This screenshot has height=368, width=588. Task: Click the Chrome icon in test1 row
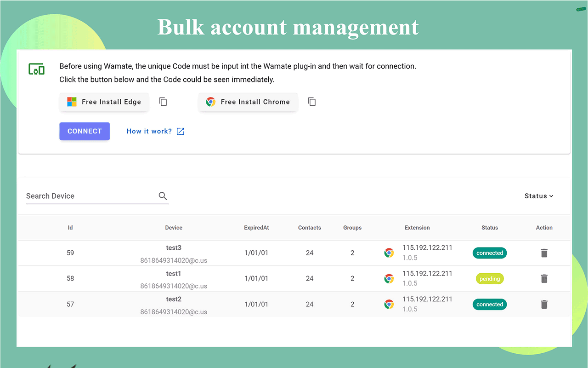(x=389, y=279)
